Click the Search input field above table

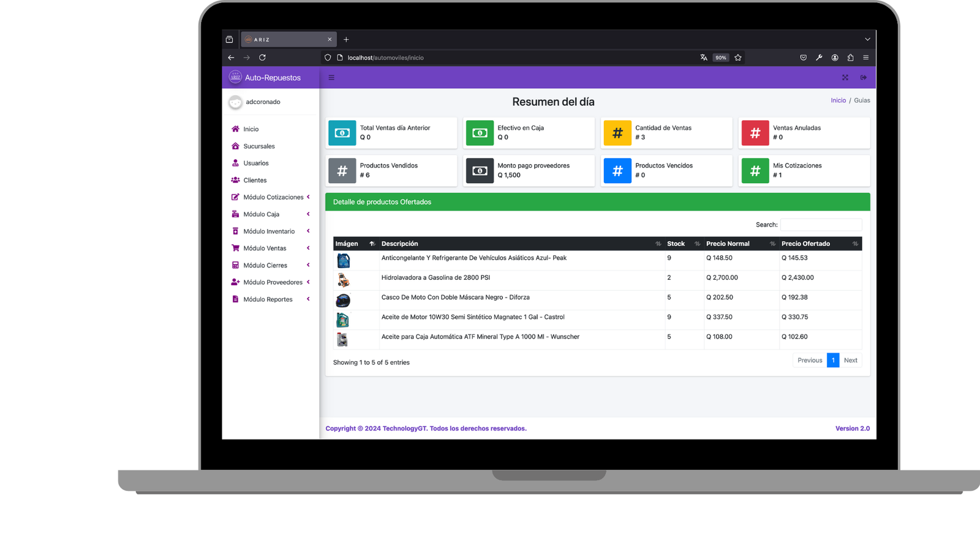821,225
